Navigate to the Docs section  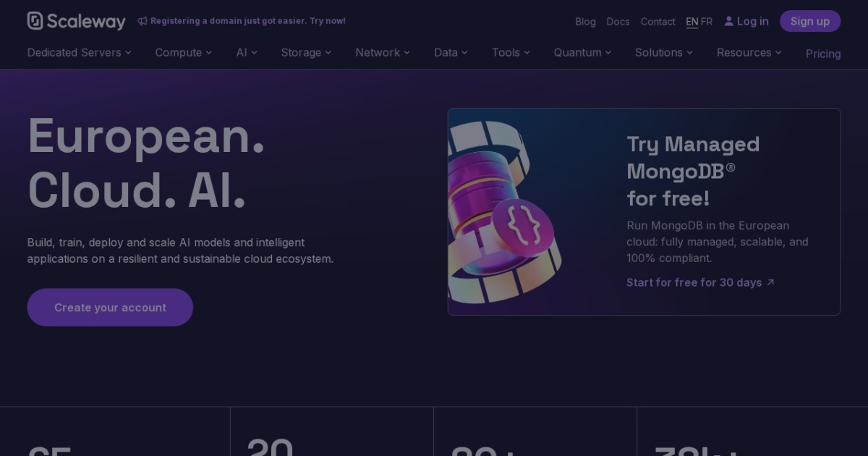point(618,22)
